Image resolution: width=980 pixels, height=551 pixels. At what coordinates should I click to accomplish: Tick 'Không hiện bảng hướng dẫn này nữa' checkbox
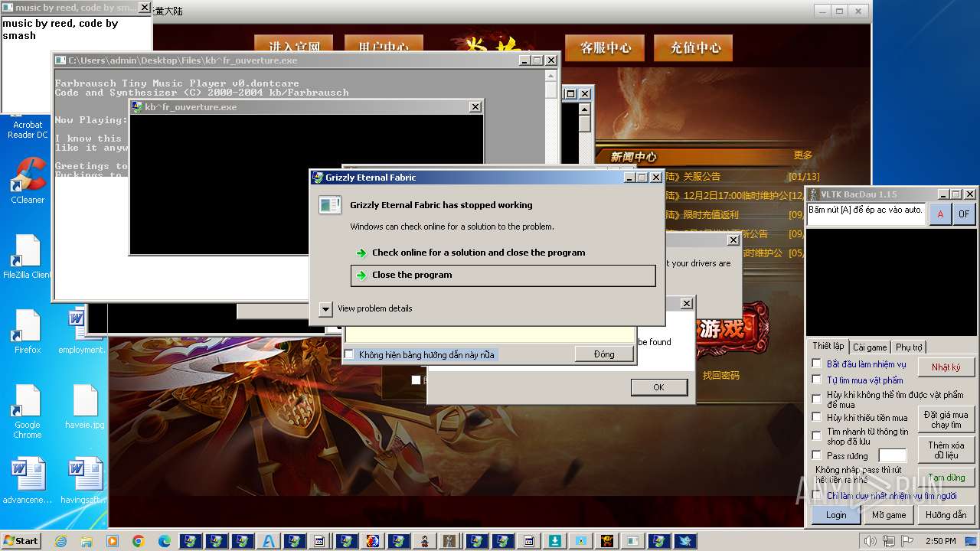pyautogui.click(x=349, y=354)
